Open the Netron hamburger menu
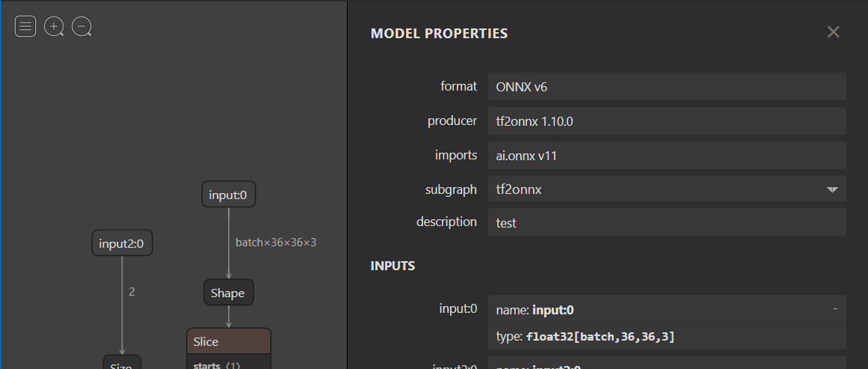The width and height of the screenshot is (868, 369). click(25, 27)
